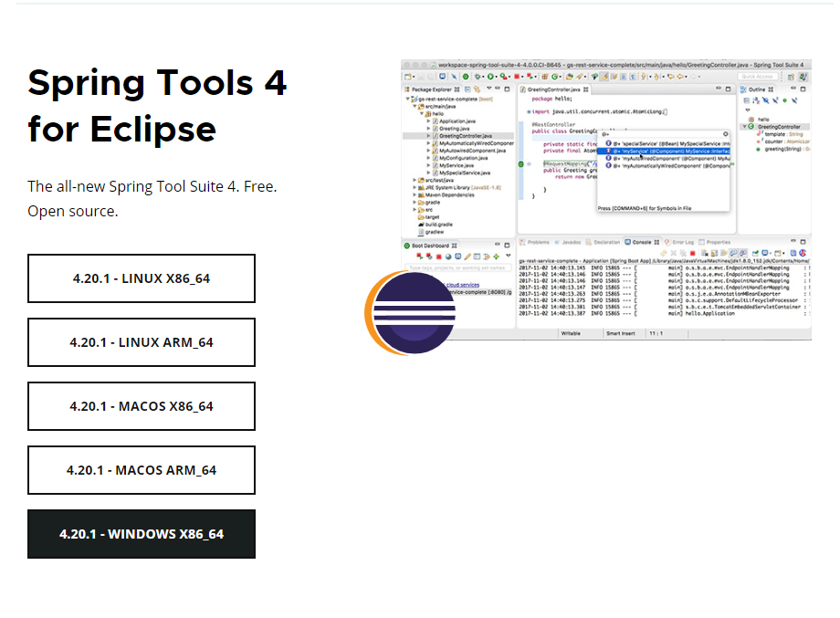
Task: Click the Eclipse logo overlay icon
Action: pos(410,313)
